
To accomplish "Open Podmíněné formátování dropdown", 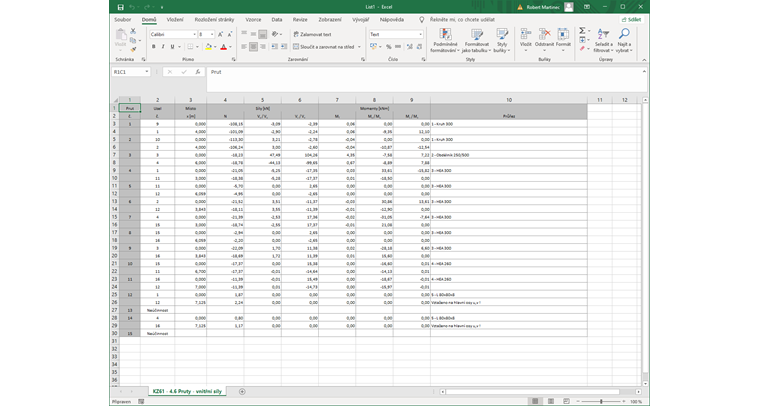I will coord(445,40).
